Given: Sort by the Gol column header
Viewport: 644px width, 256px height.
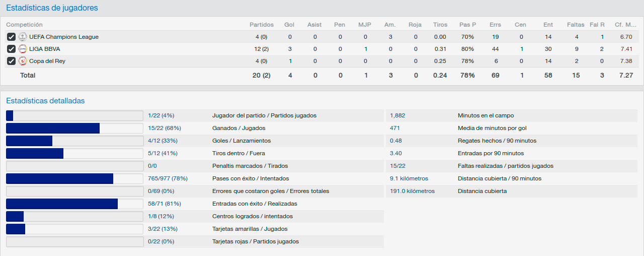Looking at the screenshot, I should coord(289,25).
